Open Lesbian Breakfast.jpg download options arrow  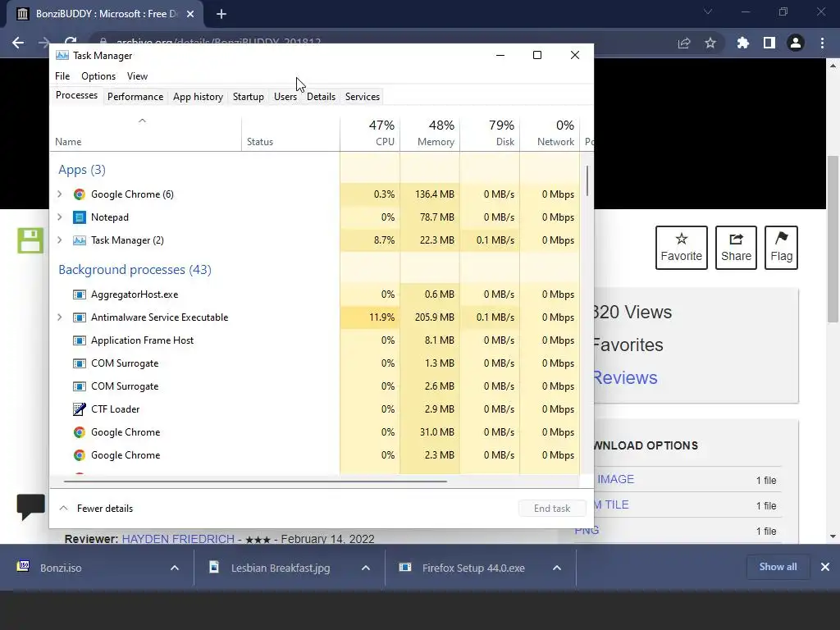pyautogui.click(x=366, y=568)
